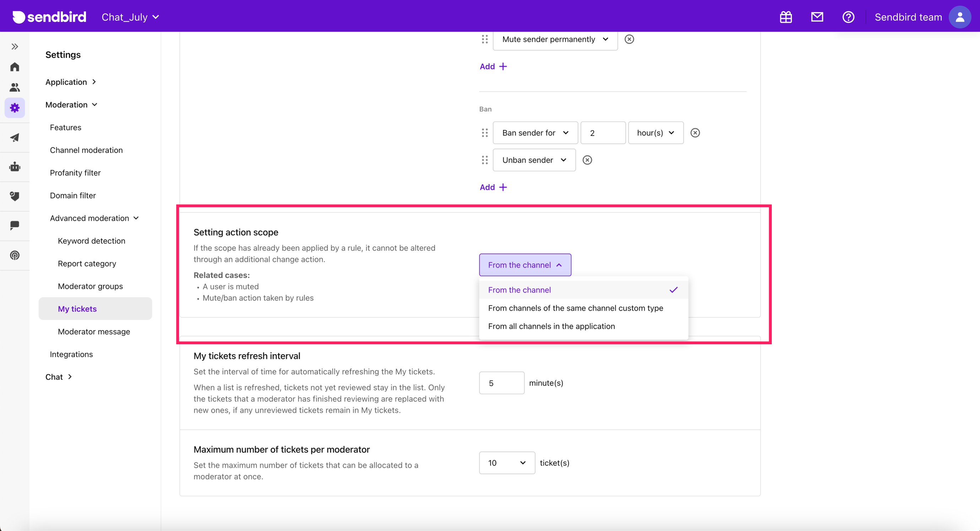Open the hour(s) unit dropdown
The width and height of the screenshot is (980, 531).
click(x=655, y=133)
